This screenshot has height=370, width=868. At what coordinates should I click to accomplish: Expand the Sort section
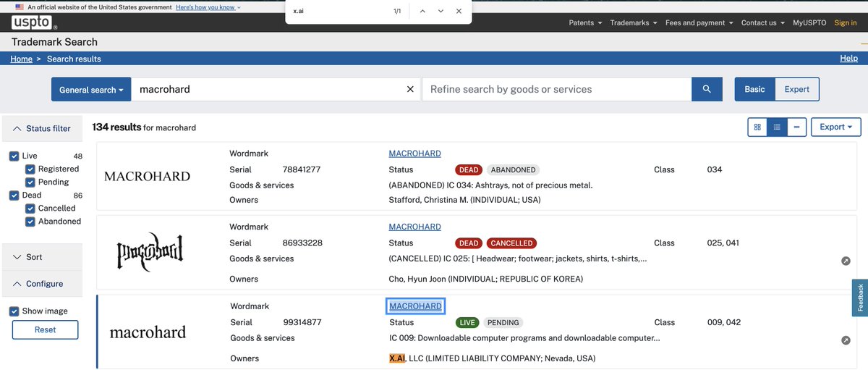(43, 257)
